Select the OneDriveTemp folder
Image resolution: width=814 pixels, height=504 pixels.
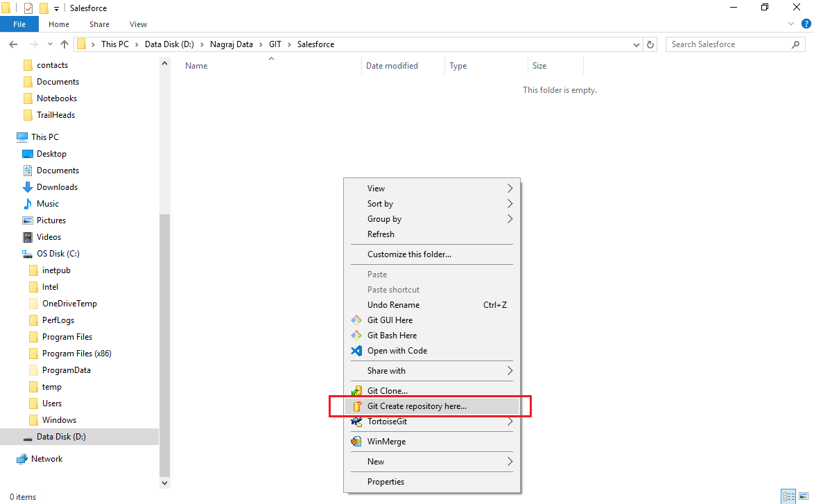click(69, 304)
